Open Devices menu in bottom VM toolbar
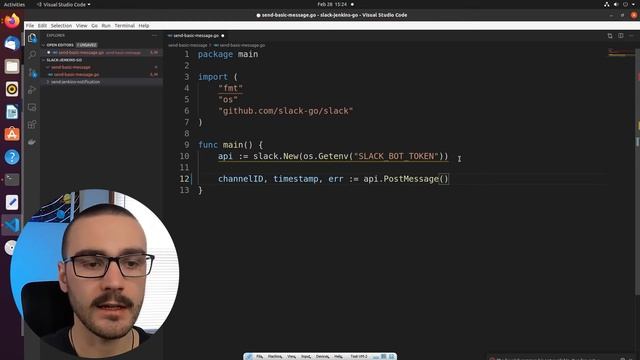Screen dimensions: 640x360 pos(322,357)
